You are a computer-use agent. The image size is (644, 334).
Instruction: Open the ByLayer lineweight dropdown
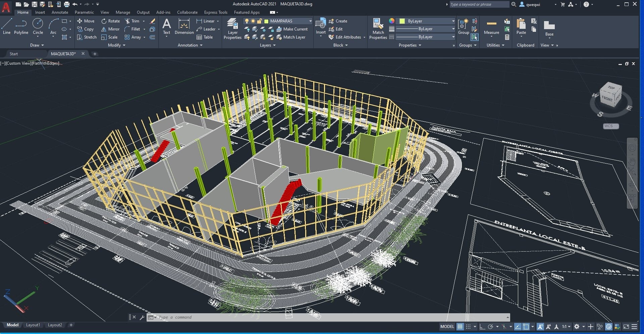click(x=453, y=29)
